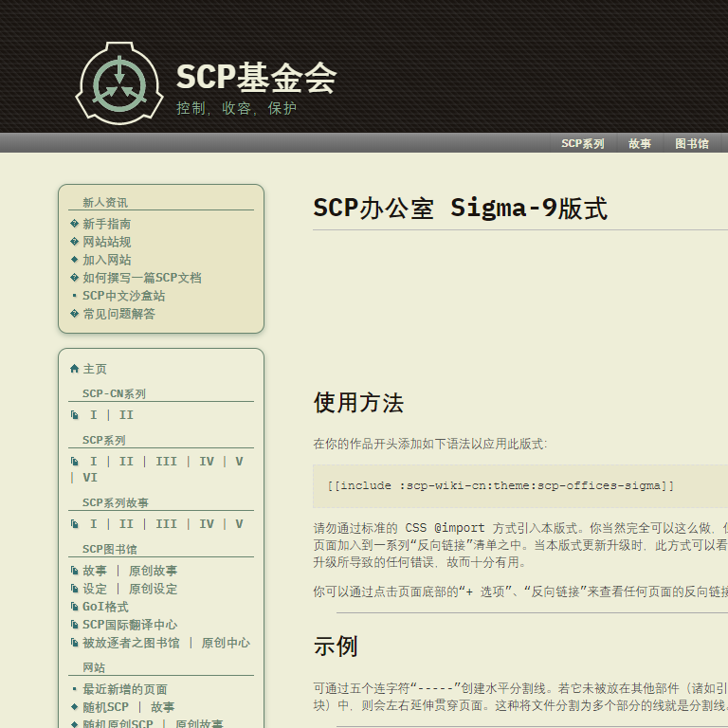Image resolution: width=728 pixels, height=728 pixels.
Task: Visit the SCP中文沙盒站 link
Action: [123, 296]
